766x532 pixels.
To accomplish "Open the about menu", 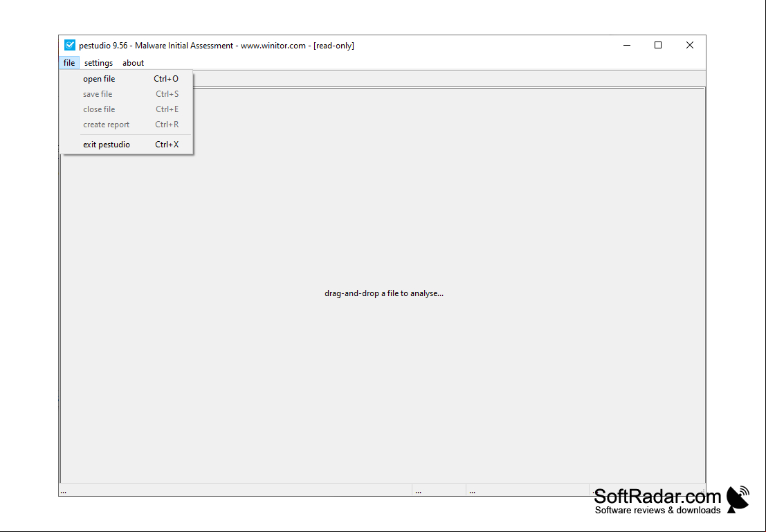I will click(x=133, y=62).
